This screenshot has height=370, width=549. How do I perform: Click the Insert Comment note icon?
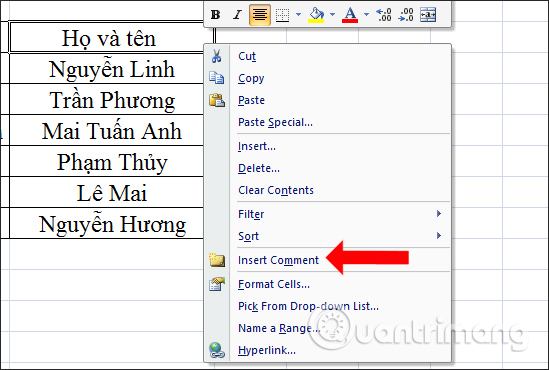pyautogui.click(x=217, y=260)
